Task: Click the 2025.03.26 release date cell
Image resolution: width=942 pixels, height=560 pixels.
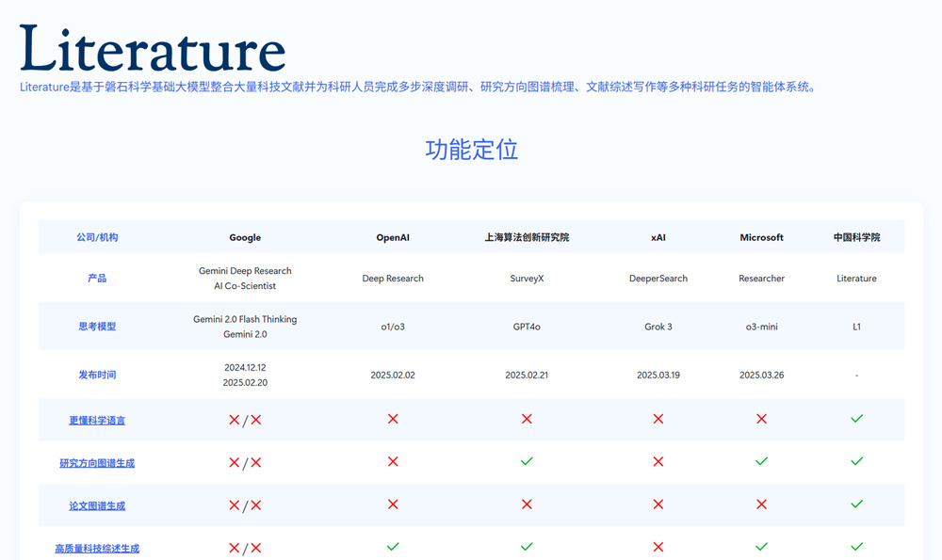Action: [x=761, y=375]
